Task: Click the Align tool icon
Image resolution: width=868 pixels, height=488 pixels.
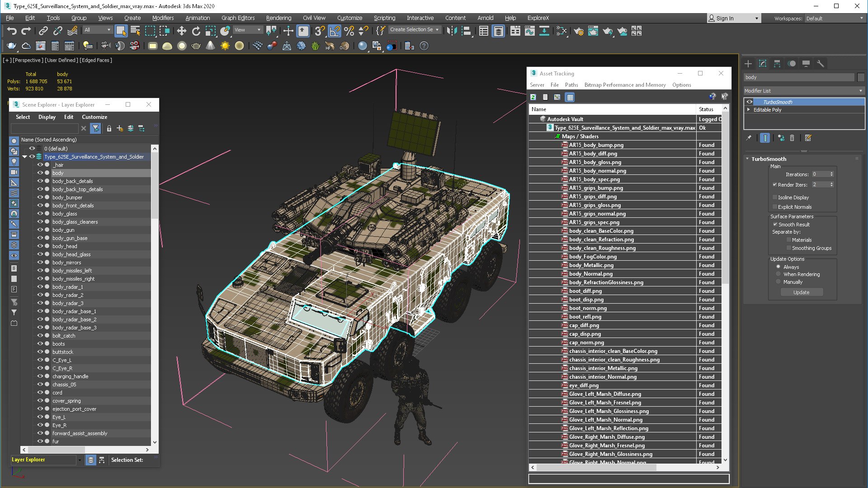Action: click(x=466, y=31)
